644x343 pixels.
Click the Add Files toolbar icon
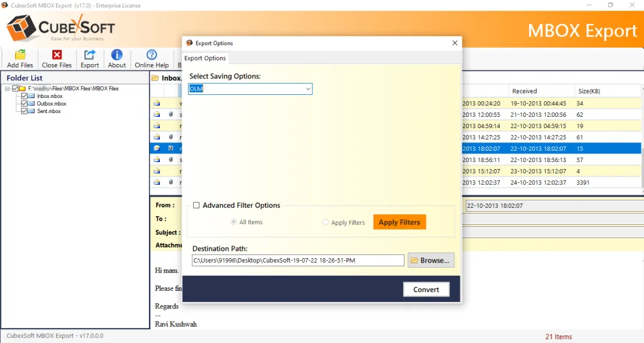click(20, 55)
